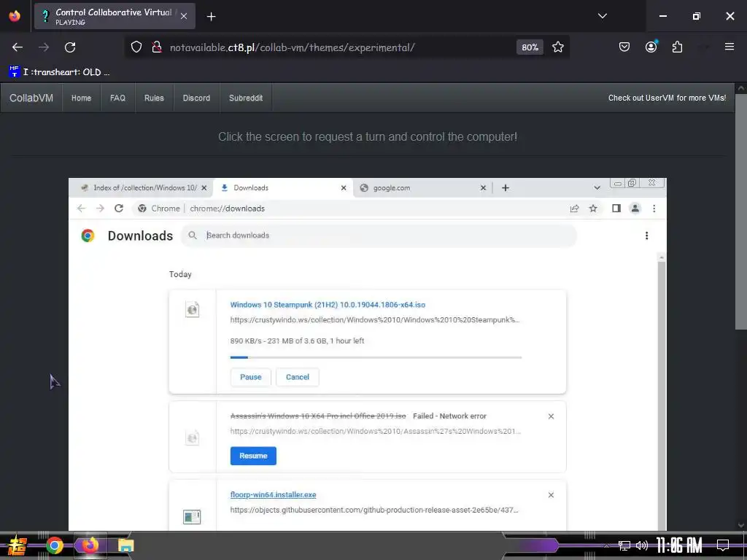The image size is (747, 560).
Task: Cancel the Windows 10 Steampunk download
Action: 298,377
